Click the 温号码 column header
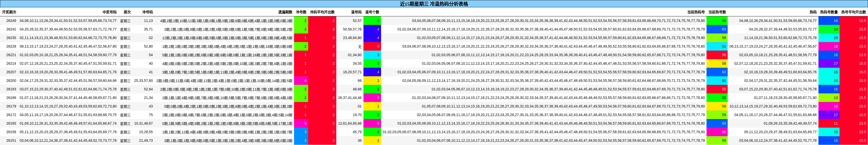Viewport: 868px width, 145px height. tap(356, 12)
